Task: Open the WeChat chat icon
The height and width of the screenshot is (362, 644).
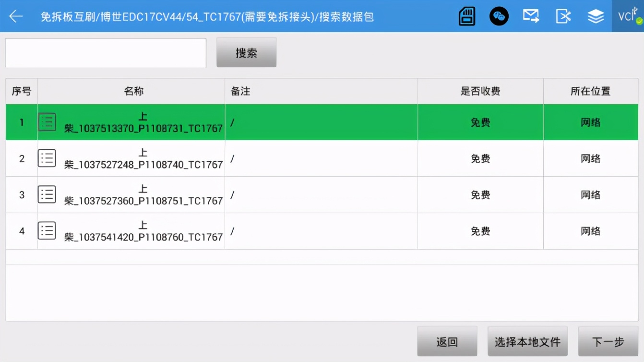Action: pos(499,16)
